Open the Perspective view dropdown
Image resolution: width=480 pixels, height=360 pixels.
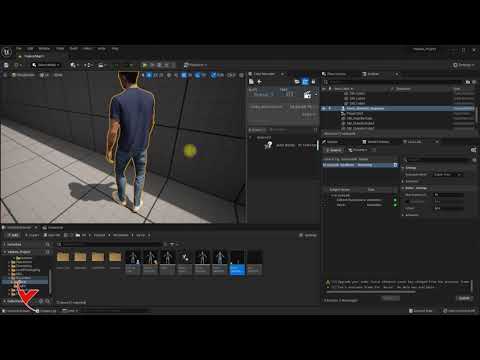click(x=23, y=75)
